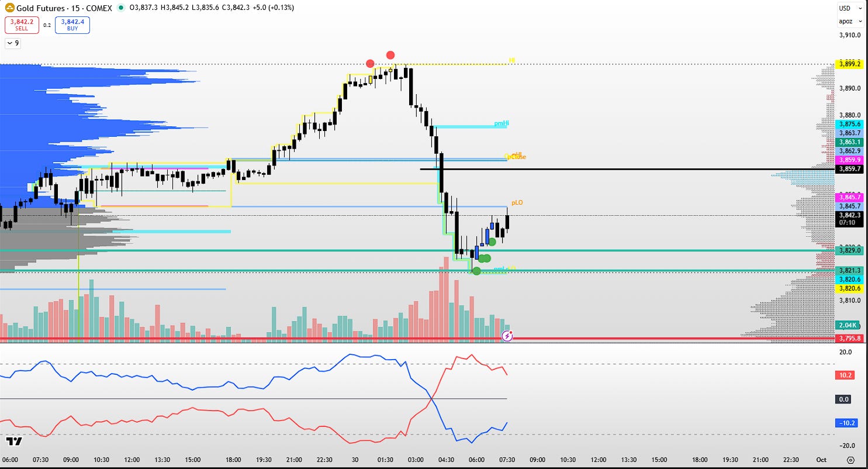Screen dimensions: 868x469
Task: Expand the collapsed indicators list showing 9
Action: pos(12,43)
